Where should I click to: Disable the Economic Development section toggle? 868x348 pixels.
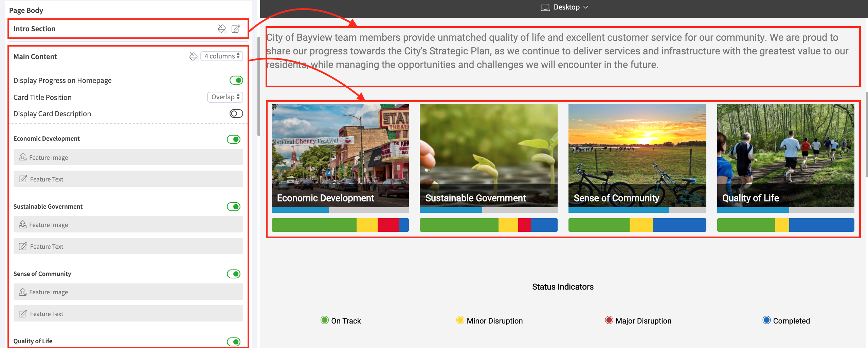click(x=234, y=139)
